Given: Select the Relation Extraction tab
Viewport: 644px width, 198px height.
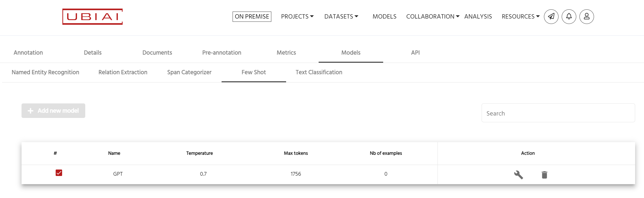Looking at the screenshot, I should pyautogui.click(x=123, y=72).
